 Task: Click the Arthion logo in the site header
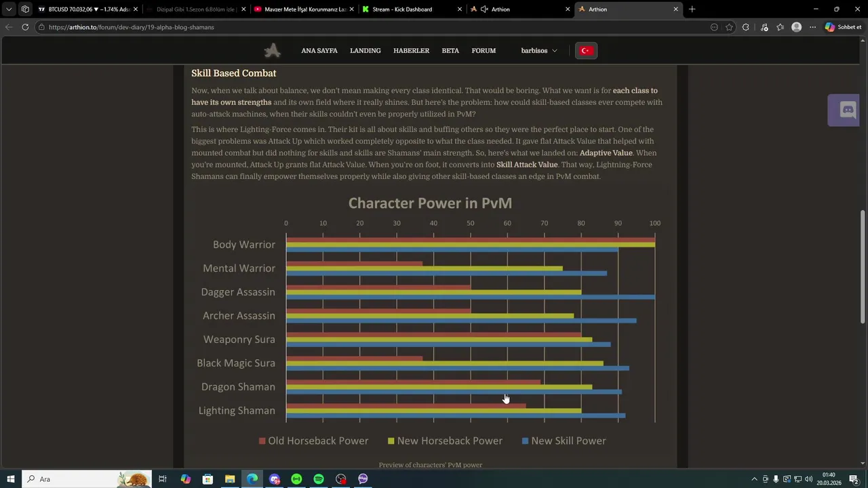click(273, 51)
